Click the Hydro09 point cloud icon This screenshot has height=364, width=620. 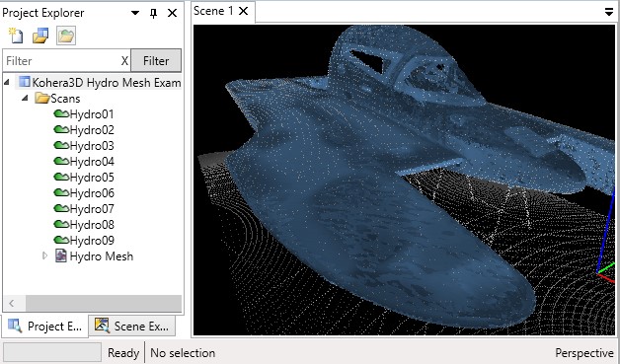point(61,241)
